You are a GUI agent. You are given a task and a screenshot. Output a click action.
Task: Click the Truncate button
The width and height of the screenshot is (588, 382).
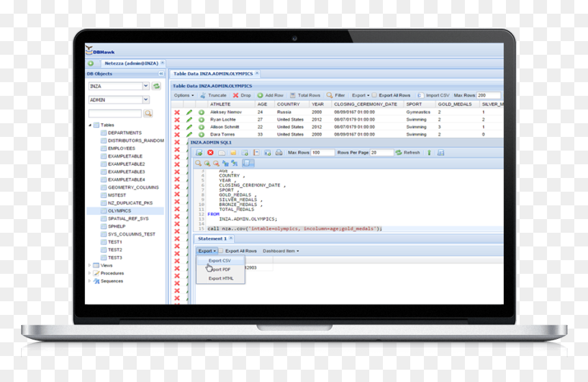click(214, 95)
